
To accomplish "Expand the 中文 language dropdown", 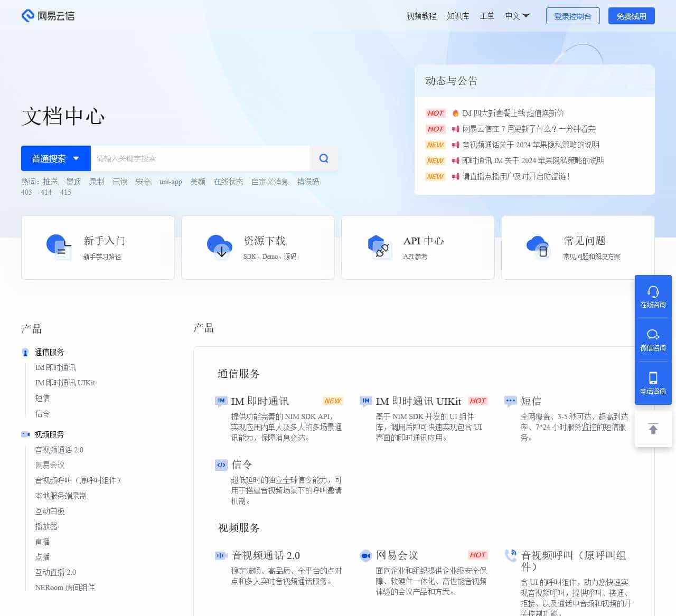I will (x=517, y=16).
